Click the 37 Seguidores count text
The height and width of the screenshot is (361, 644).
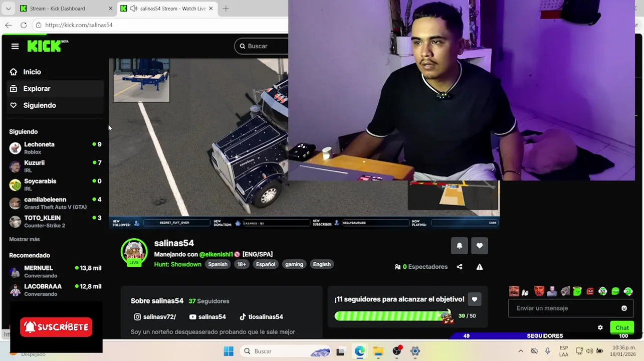209,301
